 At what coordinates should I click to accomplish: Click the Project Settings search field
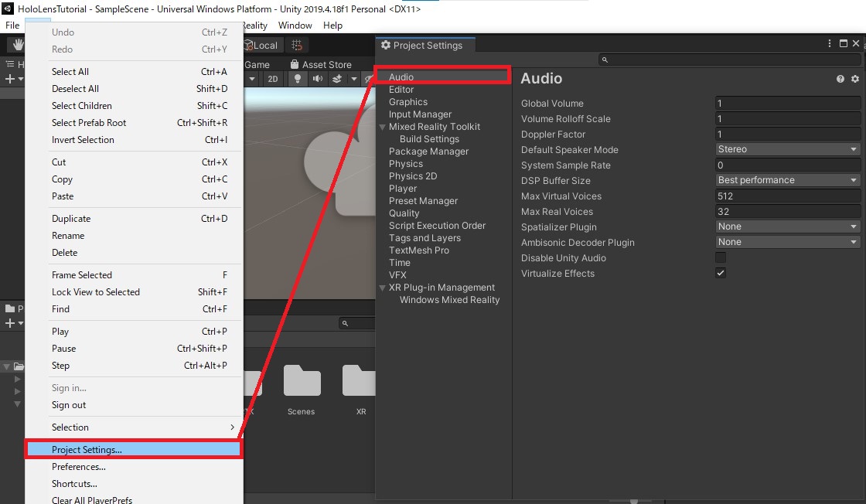click(x=730, y=60)
